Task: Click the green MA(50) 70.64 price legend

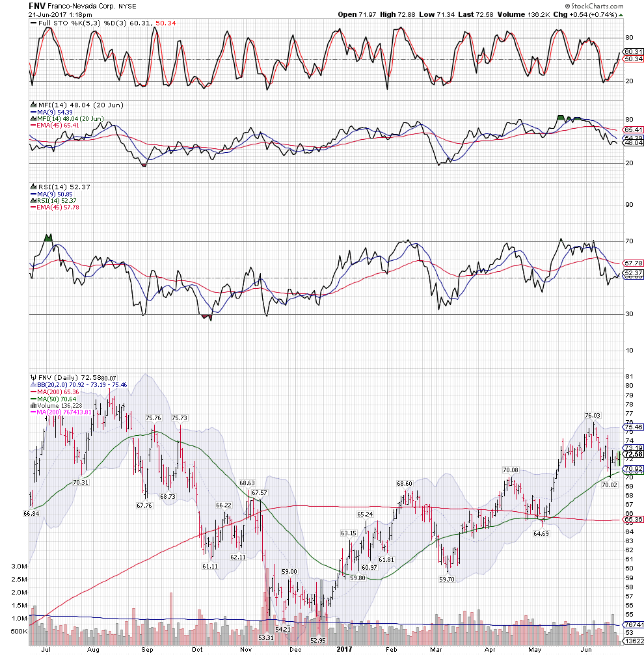Action: [53, 399]
